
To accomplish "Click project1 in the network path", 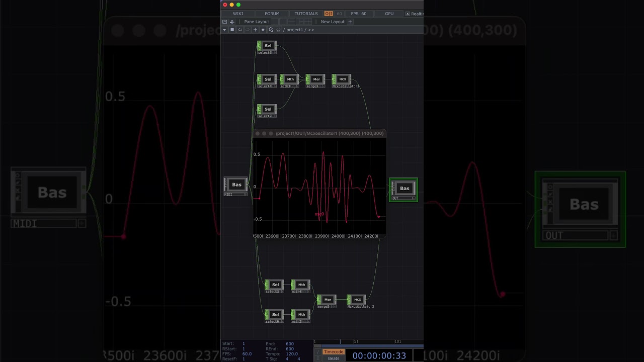I will 295,30.
